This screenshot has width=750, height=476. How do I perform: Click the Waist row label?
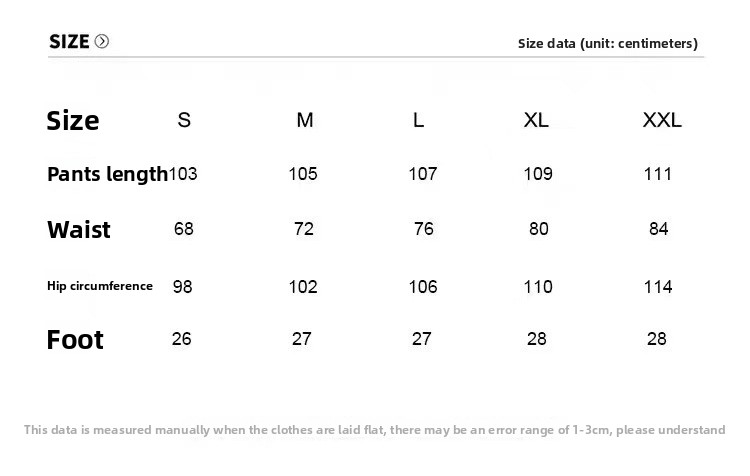click(x=79, y=230)
